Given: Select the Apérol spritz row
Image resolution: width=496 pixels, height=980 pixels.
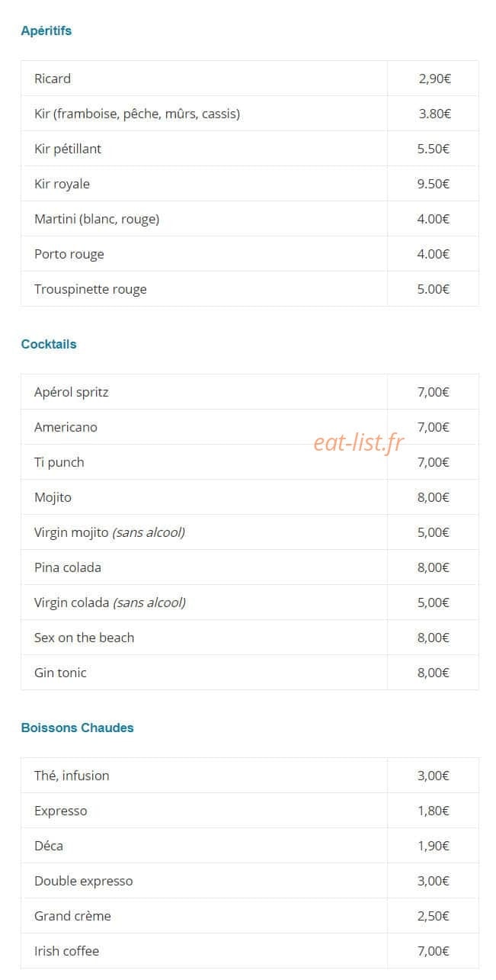Looking at the screenshot, I should click(x=250, y=392).
